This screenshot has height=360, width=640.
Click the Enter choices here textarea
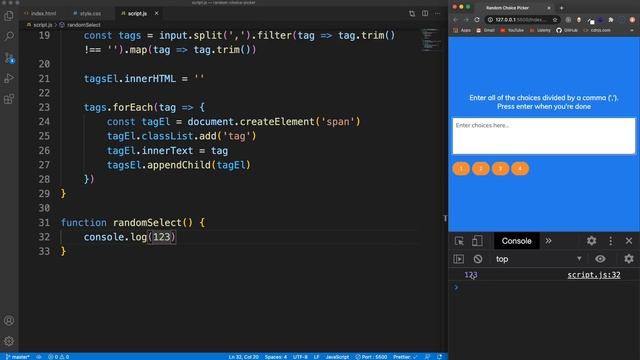[544, 136]
